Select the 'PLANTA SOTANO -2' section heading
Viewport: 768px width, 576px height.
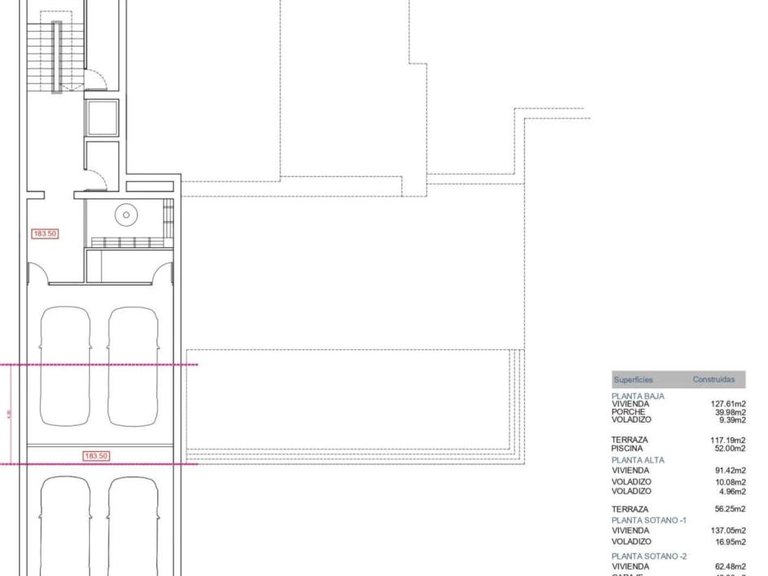[x=649, y=556]
